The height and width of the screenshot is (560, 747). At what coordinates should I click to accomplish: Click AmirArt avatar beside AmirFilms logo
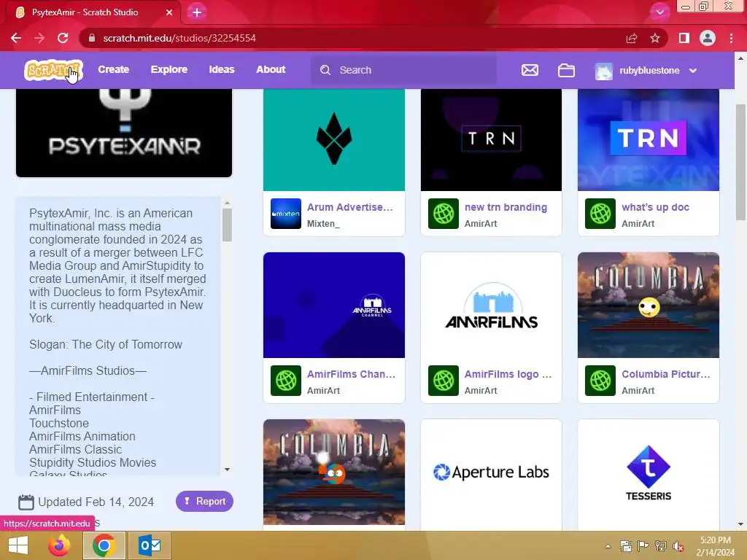point(444,381)
